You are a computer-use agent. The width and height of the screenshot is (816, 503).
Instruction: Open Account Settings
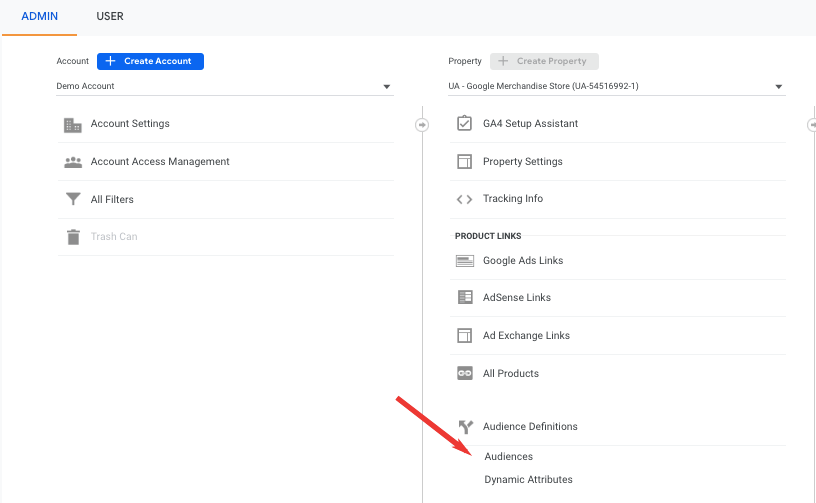pyautogui.click(x=130, y=124)
